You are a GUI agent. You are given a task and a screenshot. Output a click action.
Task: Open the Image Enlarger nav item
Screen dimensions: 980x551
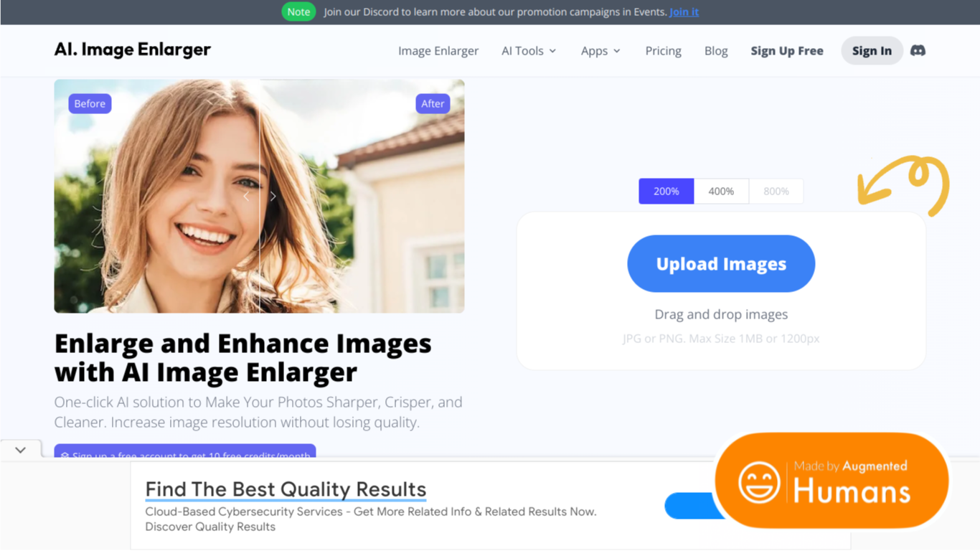click(x=438, y=51)
